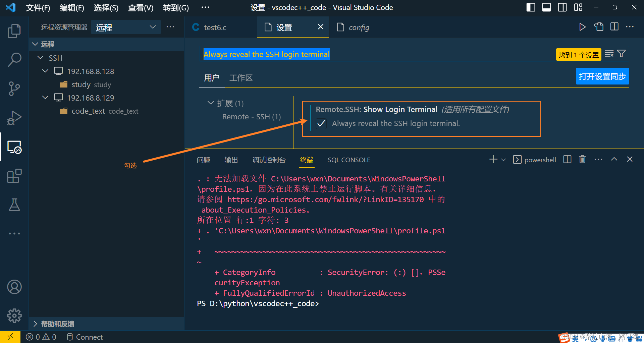This screenshot has width=644, height=343.
Task: Expand 帮助和反馈 section
Action: click(107, 324)
